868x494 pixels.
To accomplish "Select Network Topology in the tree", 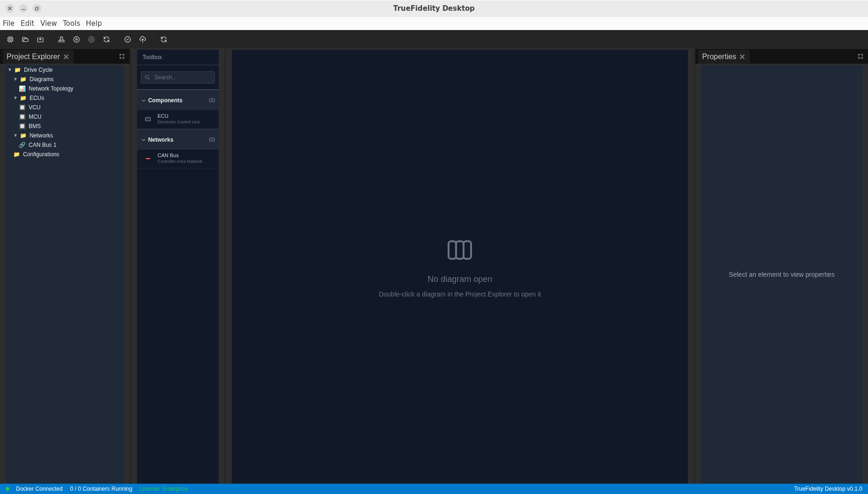I will [x=51, y=89].
